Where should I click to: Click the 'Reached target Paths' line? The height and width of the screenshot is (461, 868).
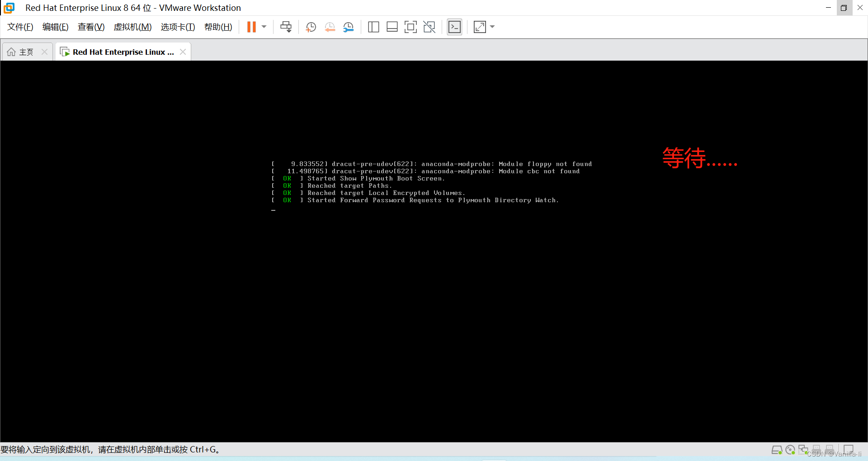(x=331, y=185)
